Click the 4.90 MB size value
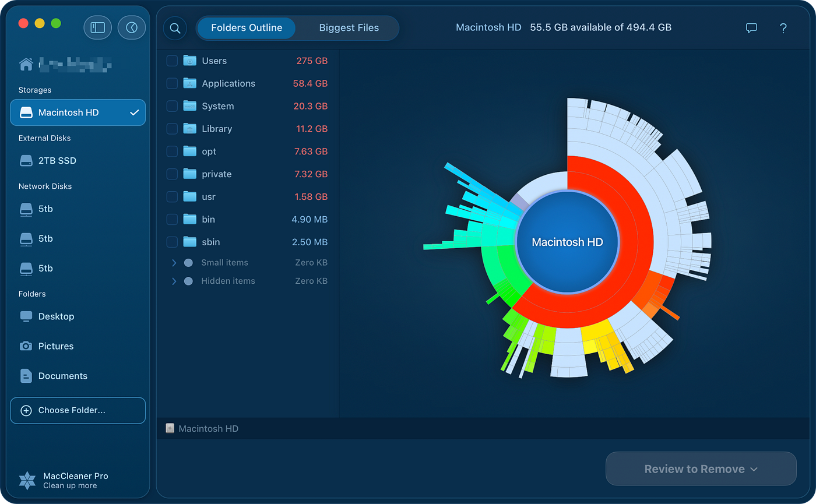This screenshot has height=504, width=816. [x=309, y=219]
